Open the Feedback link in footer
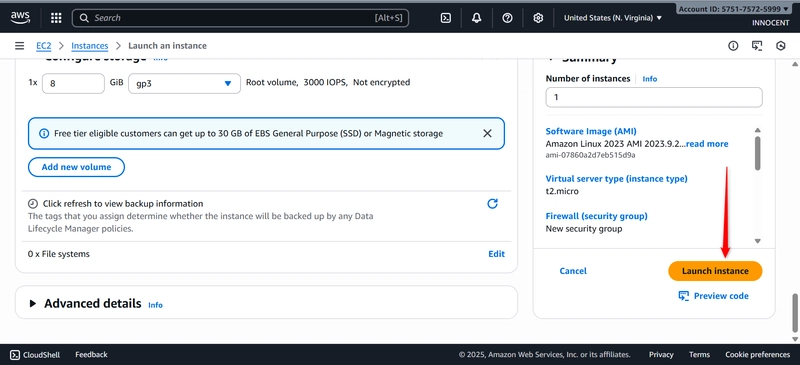 pyautogui.click(x=91, y=354)
